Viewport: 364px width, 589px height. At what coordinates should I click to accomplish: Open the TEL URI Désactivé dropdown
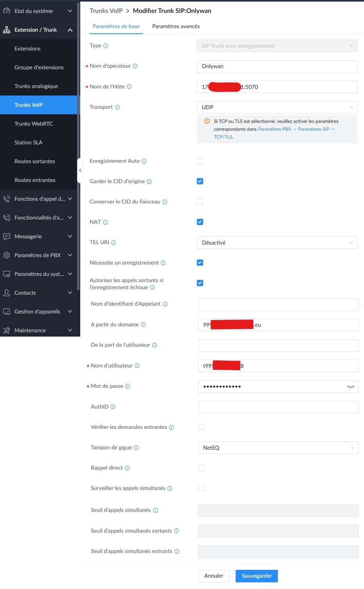click(277, 243)
